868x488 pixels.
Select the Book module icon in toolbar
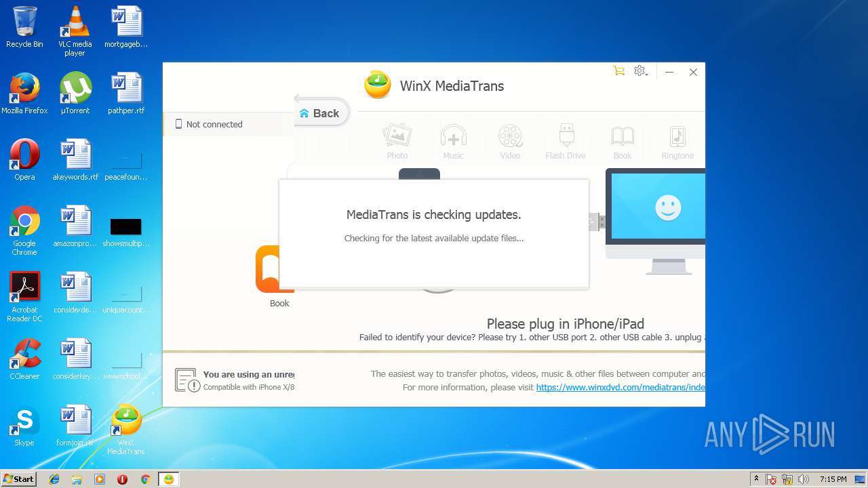[623, 142]
